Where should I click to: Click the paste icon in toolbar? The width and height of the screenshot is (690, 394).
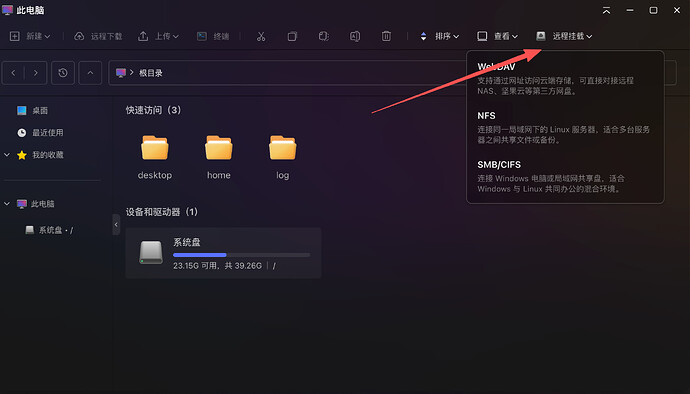click(323, 36)
